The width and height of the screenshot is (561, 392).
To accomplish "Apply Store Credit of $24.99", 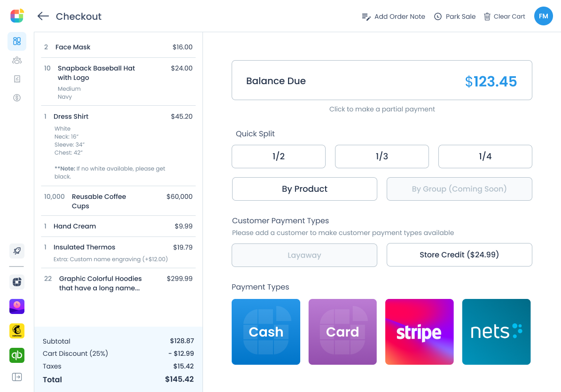I will (x=459, y=254).
